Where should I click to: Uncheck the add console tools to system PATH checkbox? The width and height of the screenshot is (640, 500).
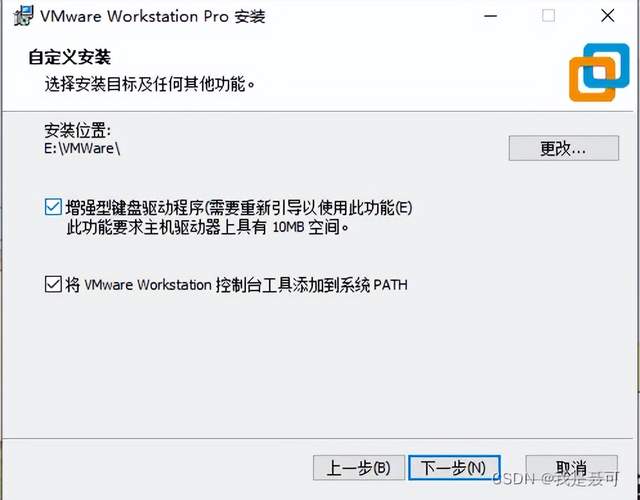(x=53, y=284)
